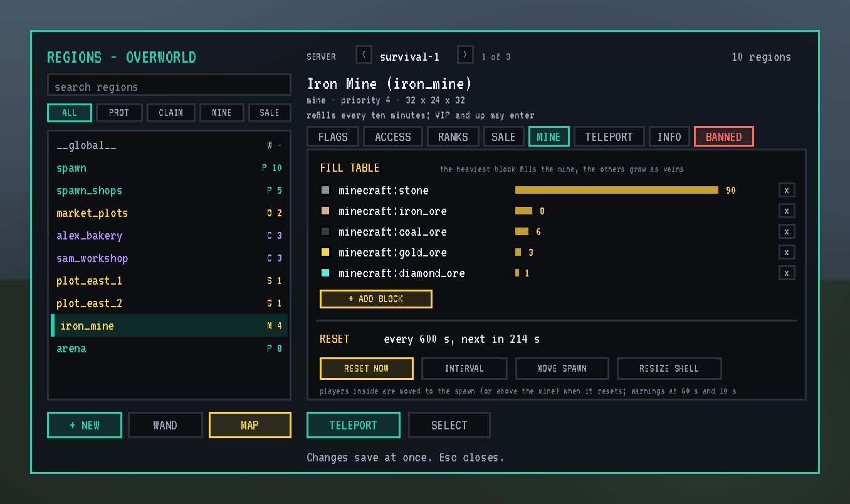
Task: Click the bottom TELEPORT button
Action: click(x=354, y=425)
